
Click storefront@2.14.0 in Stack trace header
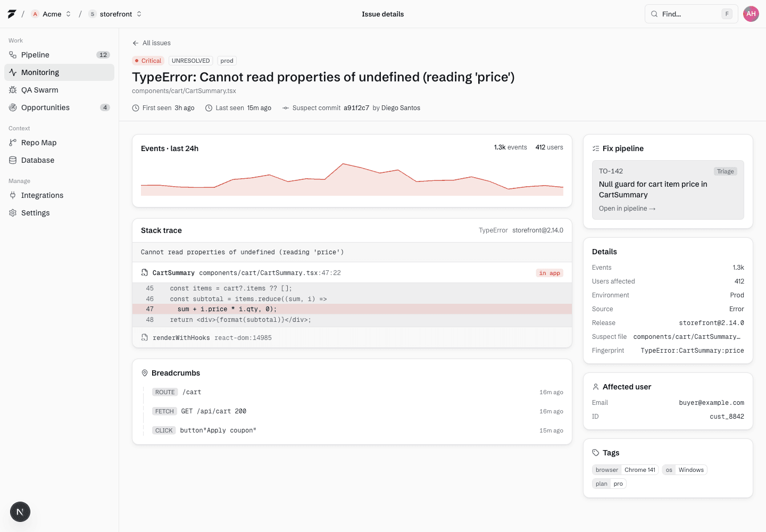pyautogui.click(x=538, y=230)
